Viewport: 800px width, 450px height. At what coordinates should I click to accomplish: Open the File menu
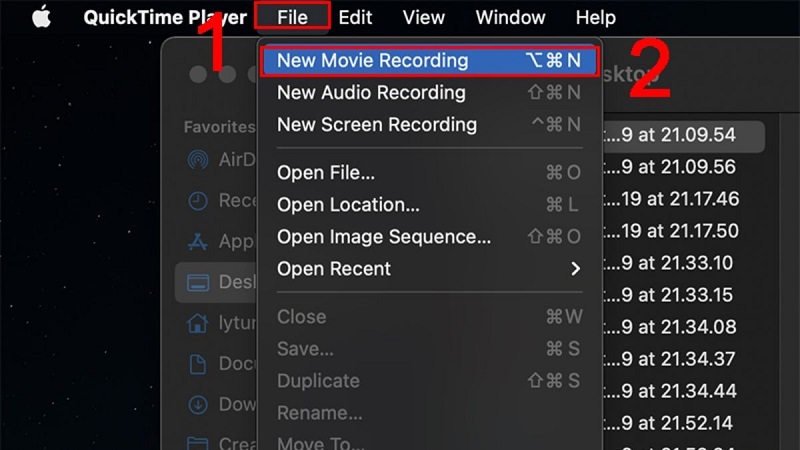293,17
